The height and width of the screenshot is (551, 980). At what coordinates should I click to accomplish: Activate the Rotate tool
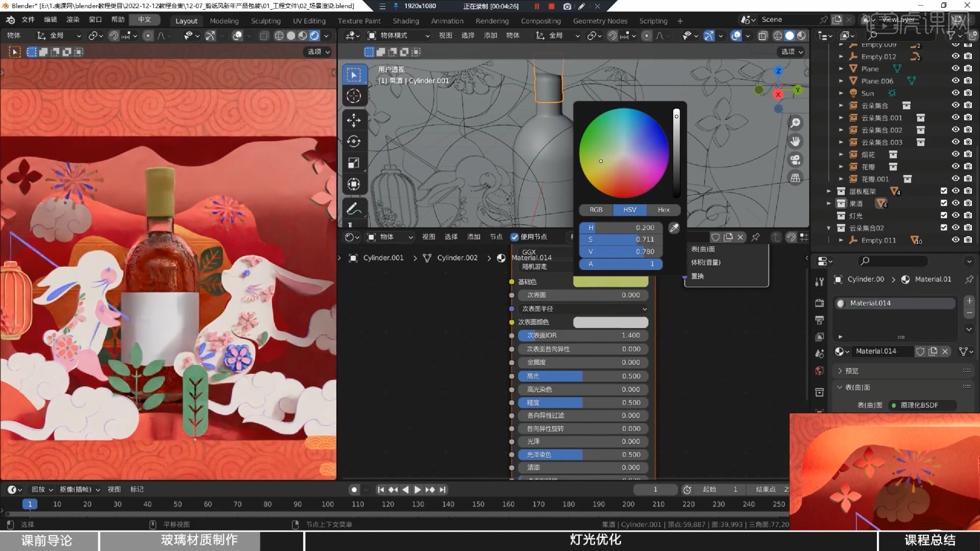pos(354,141)
